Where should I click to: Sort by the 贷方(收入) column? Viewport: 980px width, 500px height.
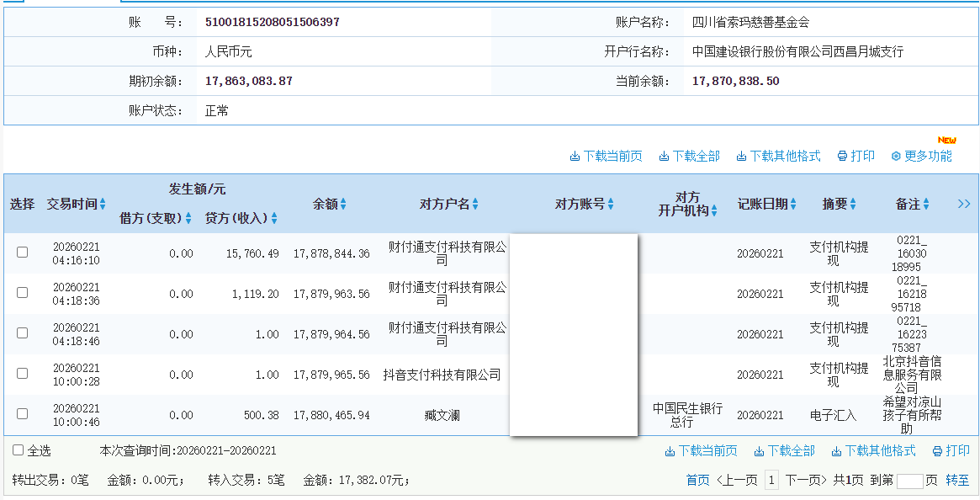(x=276, y=217)
